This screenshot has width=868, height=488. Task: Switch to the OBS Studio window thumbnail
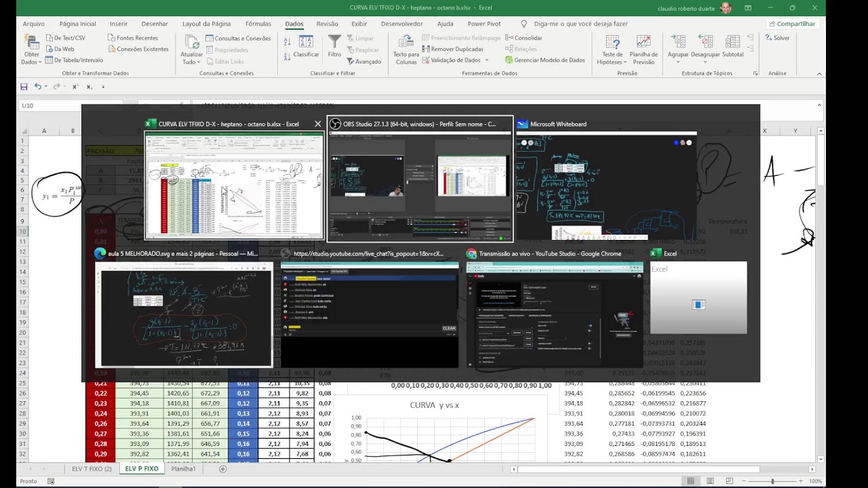pyautogui.click(x=420, y=180)
